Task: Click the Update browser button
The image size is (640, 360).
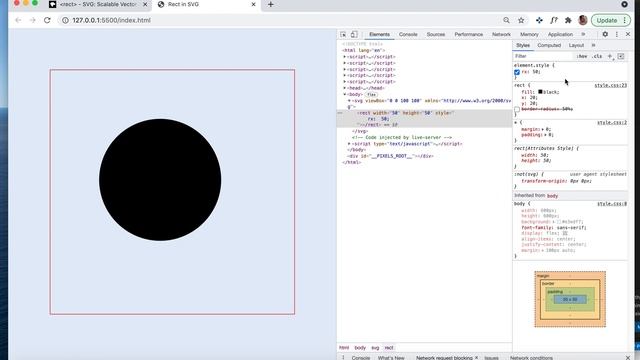Action: click(x=607, y=20)
